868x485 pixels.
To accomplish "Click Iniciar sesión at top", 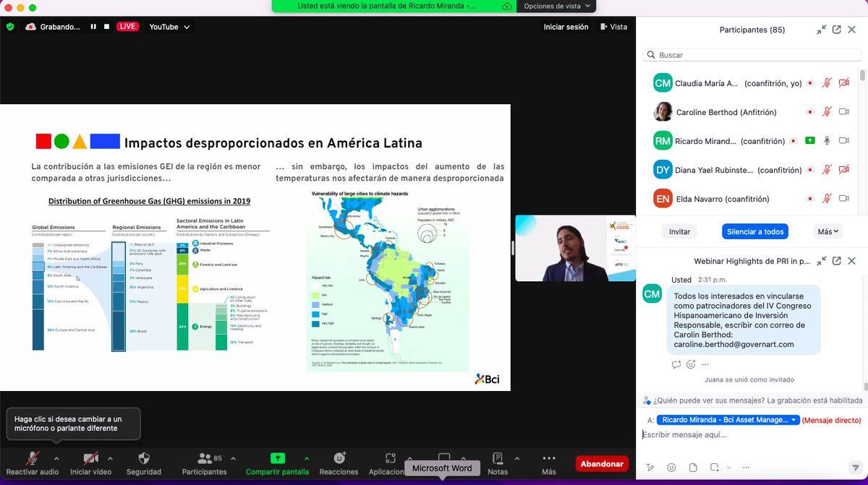I will click(566, 27).
